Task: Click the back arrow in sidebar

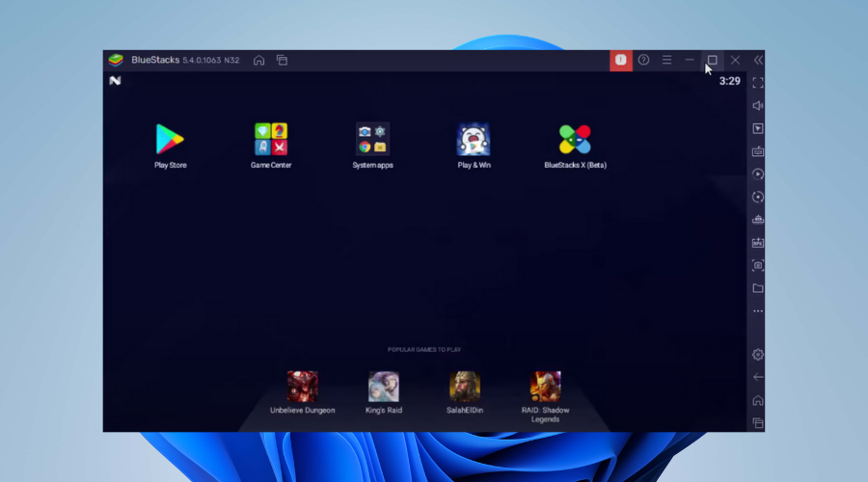Action: [x=758, y=378]
